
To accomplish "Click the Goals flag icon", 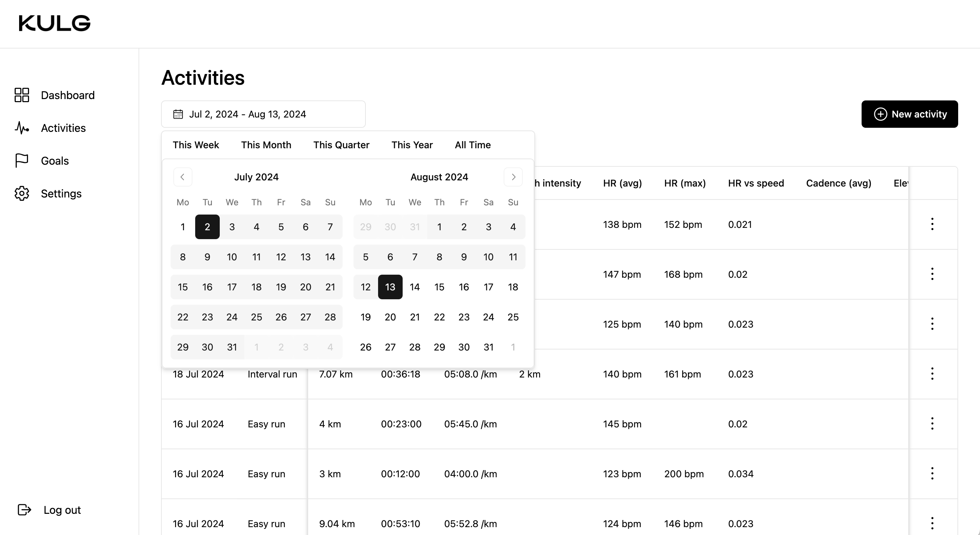I will 22,161.
